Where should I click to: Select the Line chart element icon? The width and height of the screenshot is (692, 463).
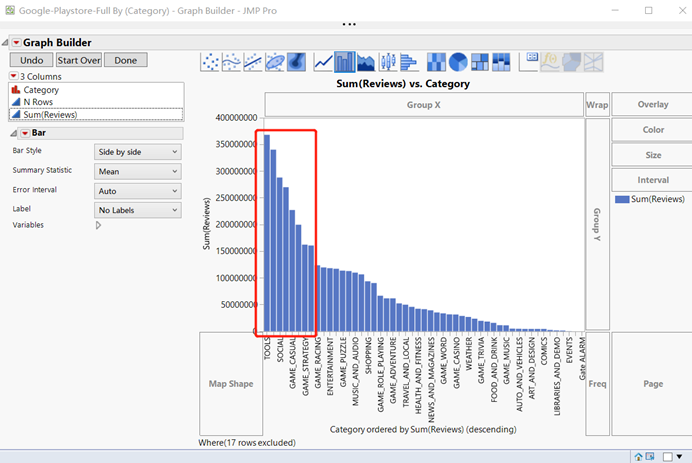[x=323, y=62]
